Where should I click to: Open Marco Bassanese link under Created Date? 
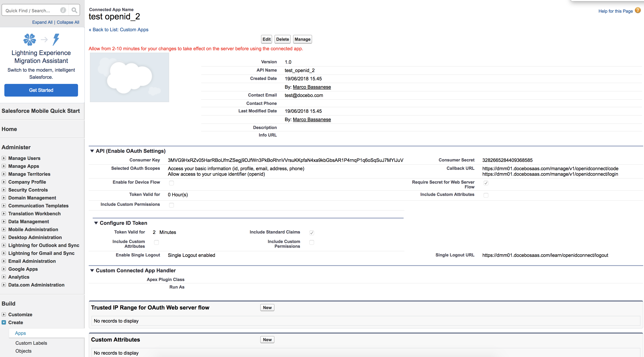click(312, 87)
